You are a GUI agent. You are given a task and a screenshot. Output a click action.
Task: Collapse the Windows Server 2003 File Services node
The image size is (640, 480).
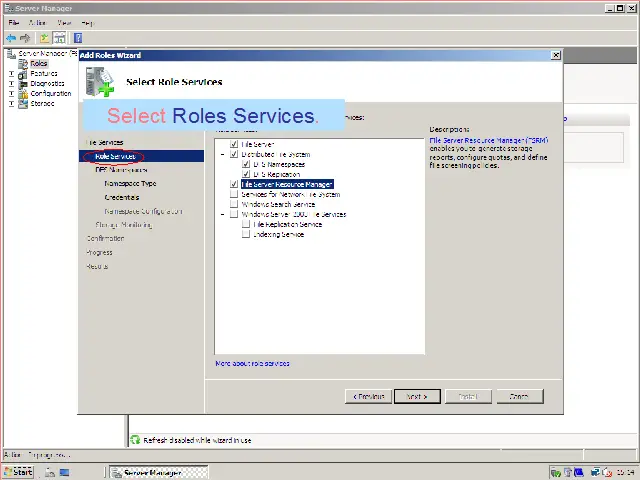(223, 214)
